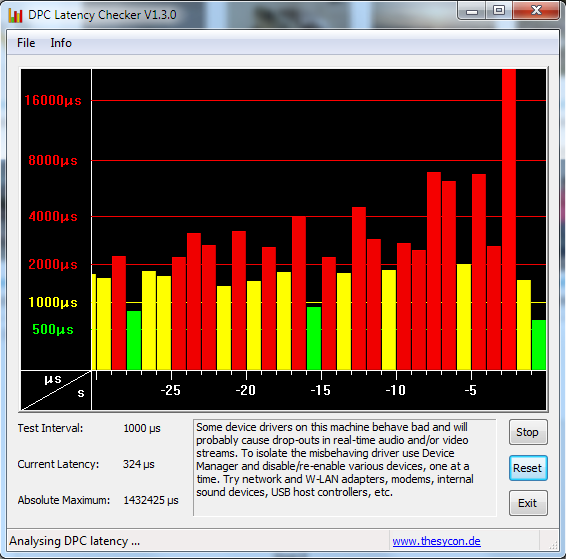
Task: Open the Info menu
Action: pos(61,43)
